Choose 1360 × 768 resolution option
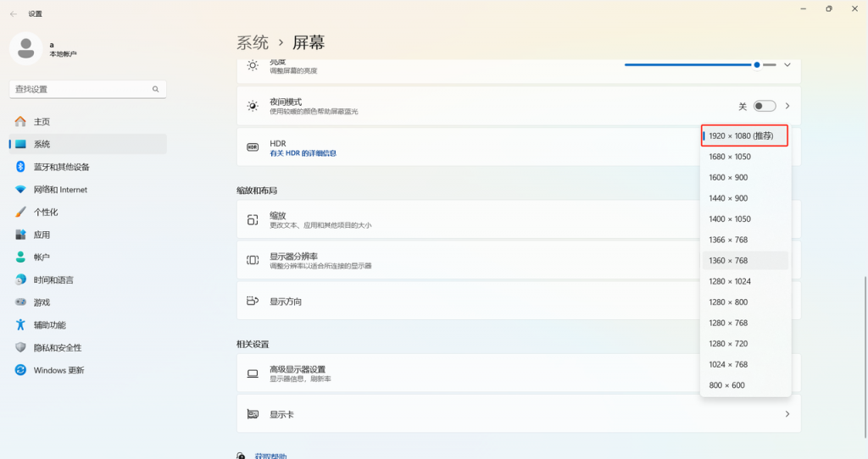The width and height of the screenshot is (868, 459). pos(745,261)
